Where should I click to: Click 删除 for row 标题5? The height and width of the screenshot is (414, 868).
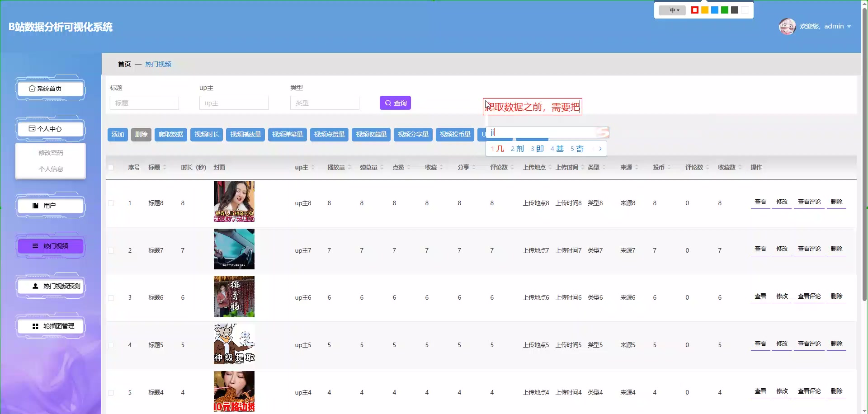pyautogui.click(x=836, y=344)
